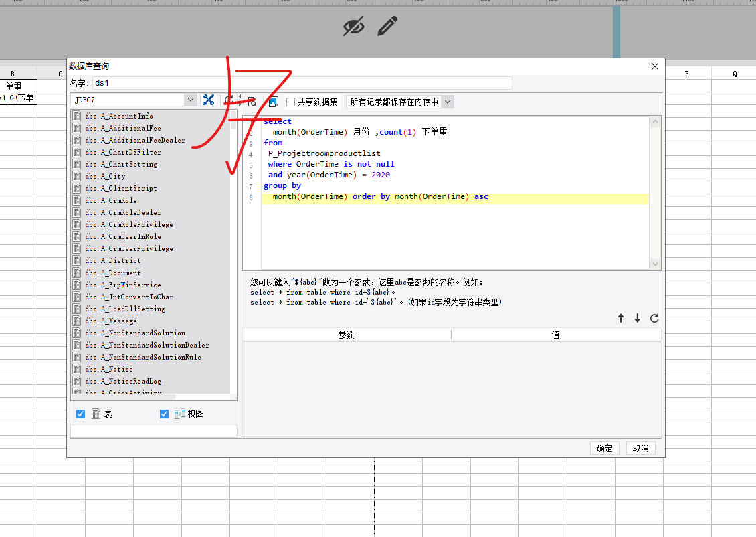This screenshot has height=537, width=756.
Task: Click the move parameter up arrow
Action: pyautogui.click(x=621, y=319)
